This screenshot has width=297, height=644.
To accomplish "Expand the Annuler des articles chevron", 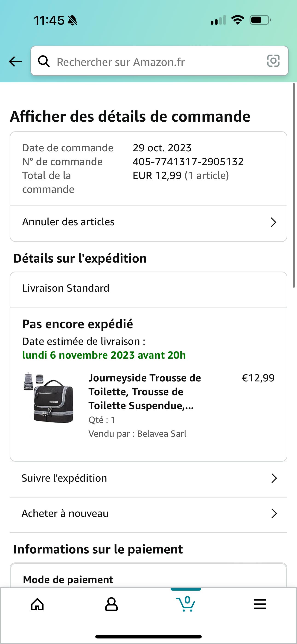I will pyautogui.click(x=274, y=222).
